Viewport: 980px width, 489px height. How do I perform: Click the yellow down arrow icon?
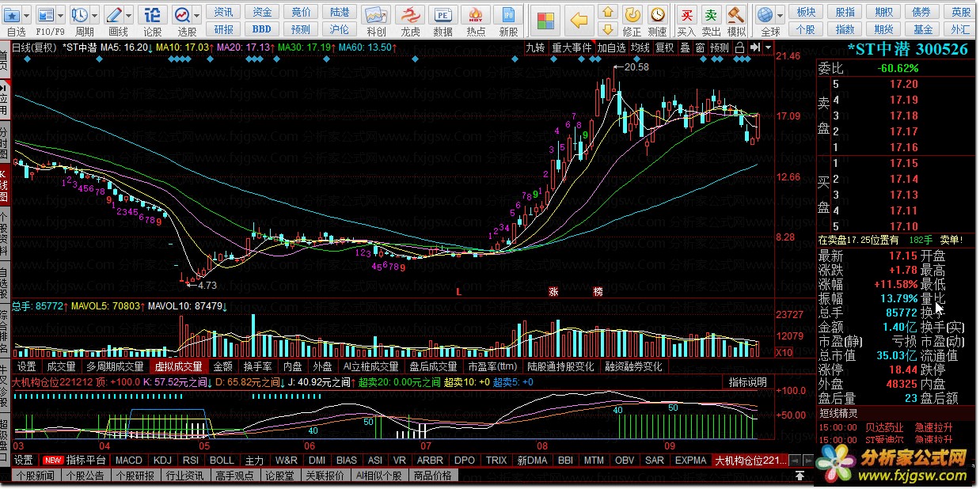click(607, 29)
